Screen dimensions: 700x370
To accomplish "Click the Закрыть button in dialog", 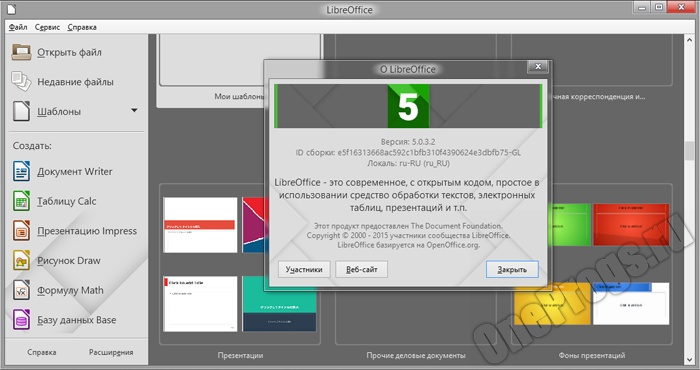I will coord(512,270).
